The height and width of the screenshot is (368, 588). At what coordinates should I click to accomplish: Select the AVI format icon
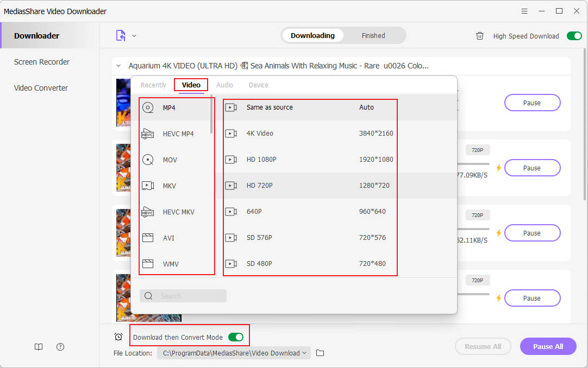(x=148, y=238)
